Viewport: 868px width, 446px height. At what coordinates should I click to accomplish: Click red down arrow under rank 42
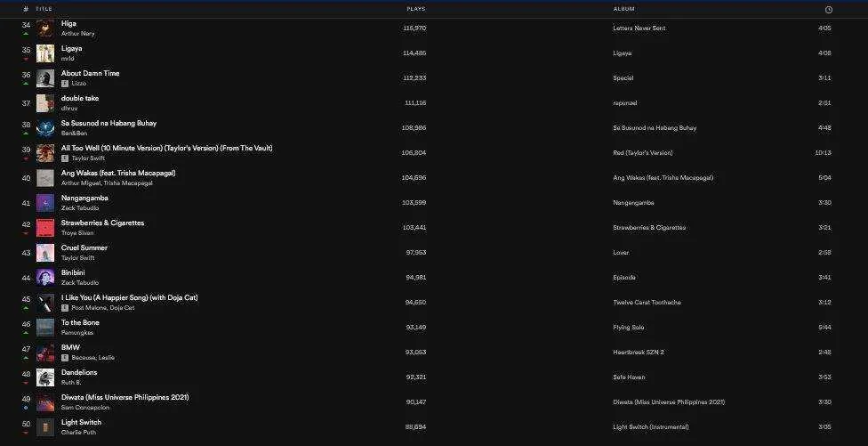click(x=26, y=233)
